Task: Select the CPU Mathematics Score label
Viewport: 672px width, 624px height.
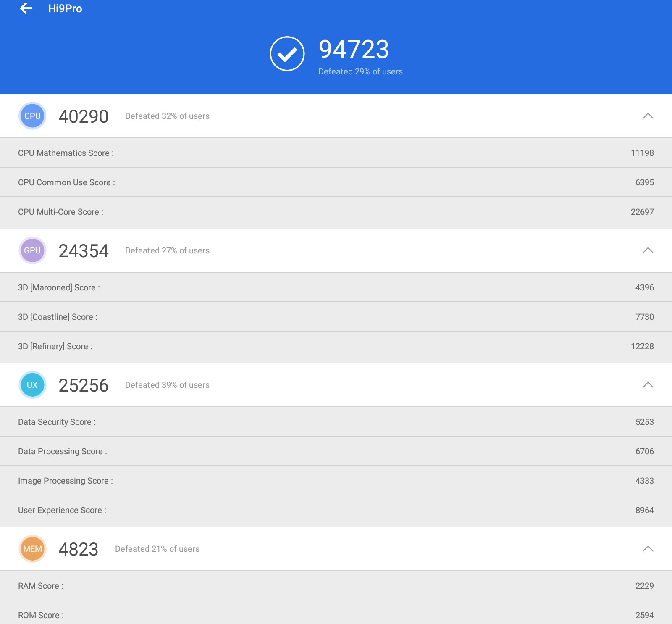Action: (x=66, y=153)
